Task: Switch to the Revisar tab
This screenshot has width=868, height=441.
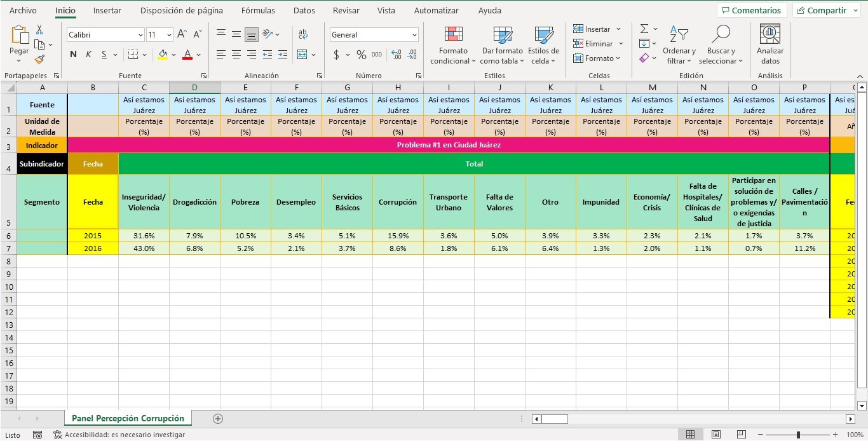Action: coord(346,11)
